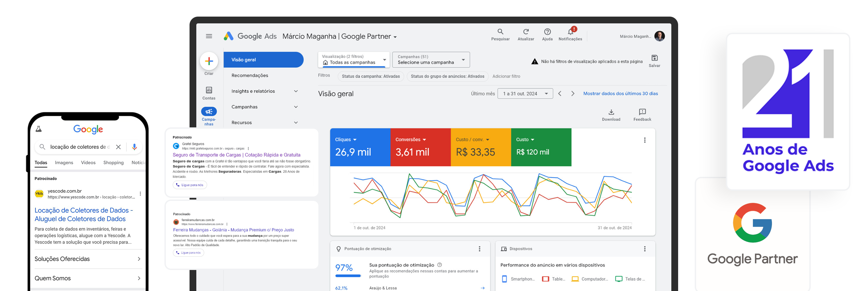Refresh data with the Atualizar icon
Screen dimensions: 868x291
tap(526, 32)
